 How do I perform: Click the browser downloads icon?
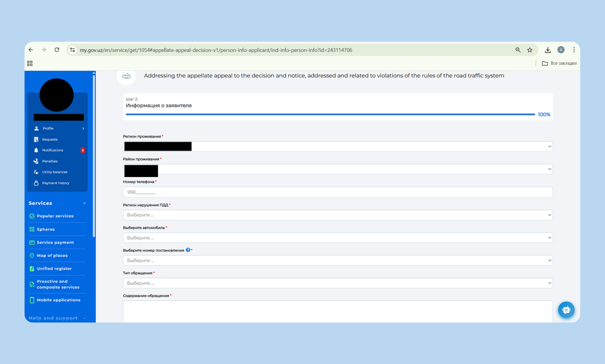(547, 50)
